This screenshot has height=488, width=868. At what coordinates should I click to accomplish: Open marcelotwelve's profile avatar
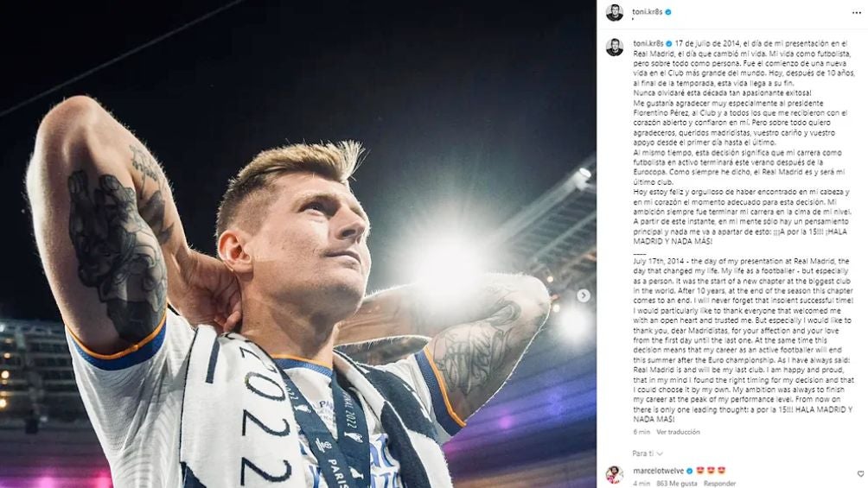[x=615, y=474]
